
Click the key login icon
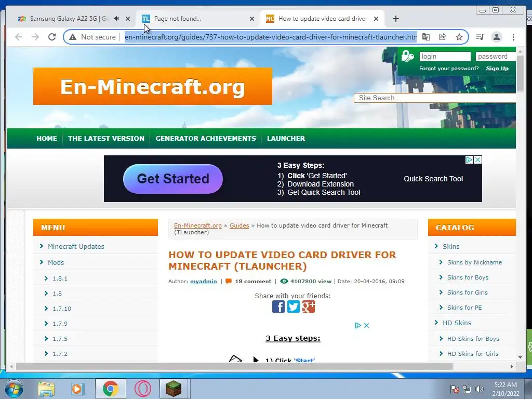click(407, 56)
